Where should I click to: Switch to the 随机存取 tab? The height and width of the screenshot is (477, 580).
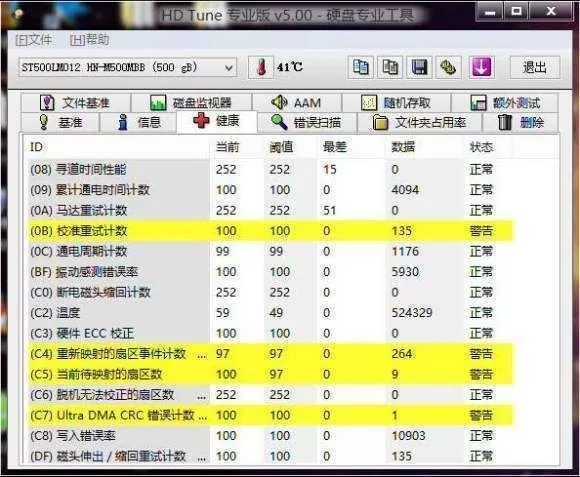pyautogui.click(x=396, y=102)
